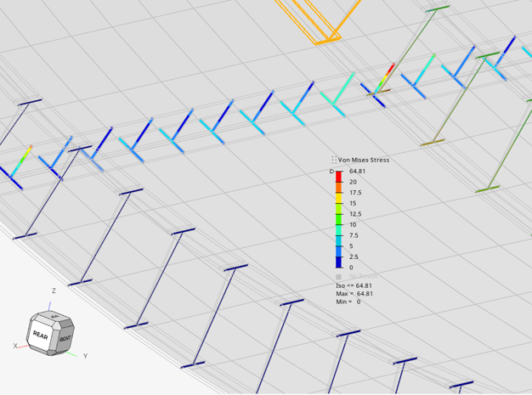Click the 64.81 maximum legend value
The width and height of the screenshot is (532, 395).
pos(357,172)
